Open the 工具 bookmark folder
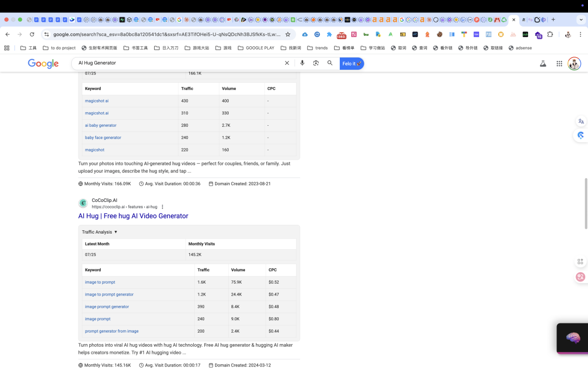The height and width of the screenshot is (380, 588). click(28, 48)
